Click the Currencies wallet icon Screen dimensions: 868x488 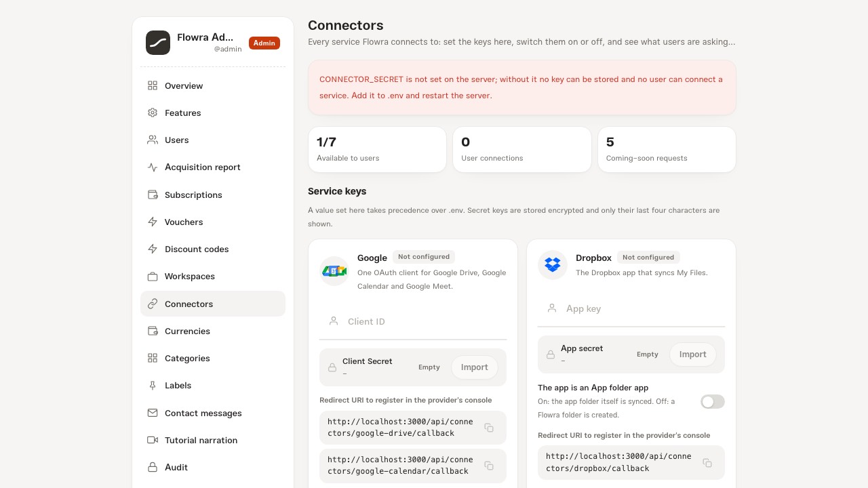pyautogui.click(x=153, y=331)
